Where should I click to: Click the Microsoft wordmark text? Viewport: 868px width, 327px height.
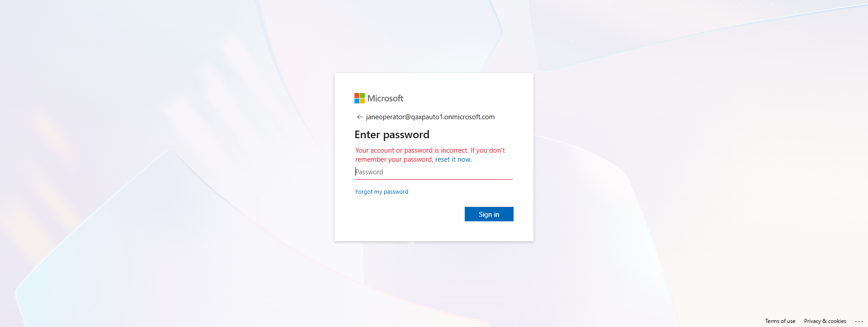(x=385, y=98)
